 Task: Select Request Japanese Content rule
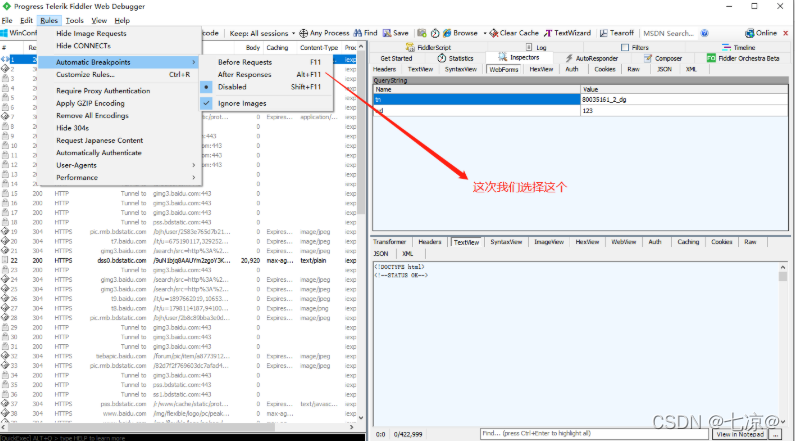click(x=99, y=140)
